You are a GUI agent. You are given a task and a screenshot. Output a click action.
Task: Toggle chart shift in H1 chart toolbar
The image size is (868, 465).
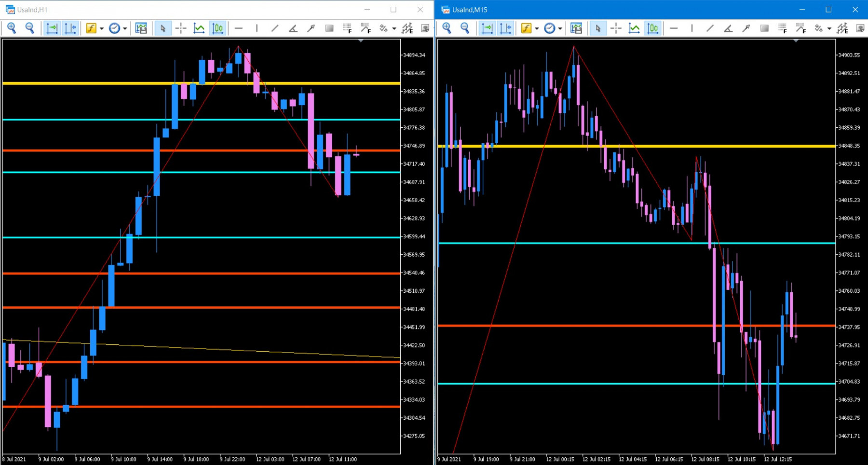pos(70,28)
